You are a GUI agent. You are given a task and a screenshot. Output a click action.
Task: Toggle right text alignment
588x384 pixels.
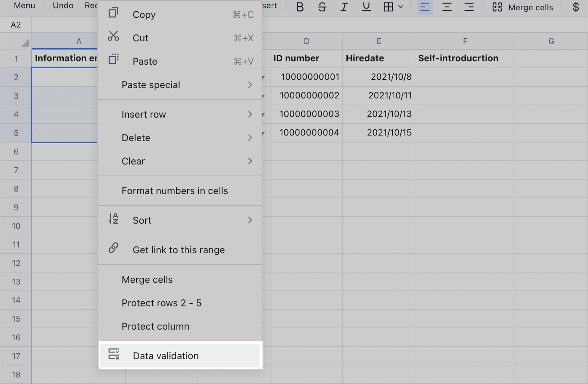click(469, 7)
